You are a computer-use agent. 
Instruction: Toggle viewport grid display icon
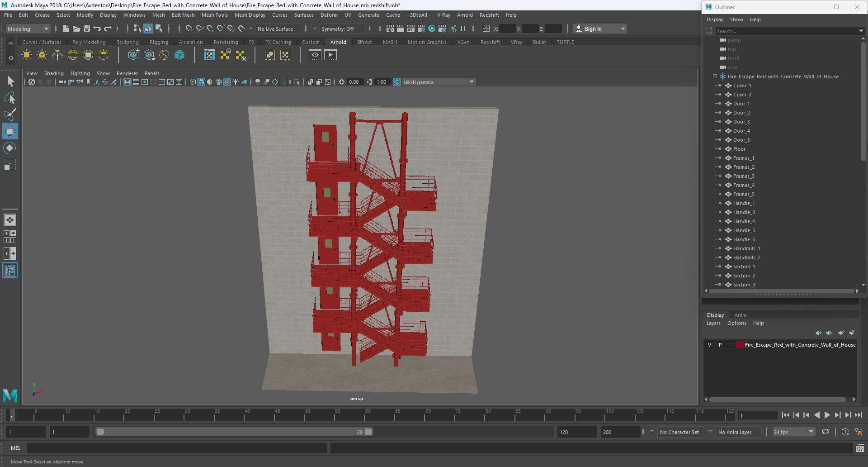tap(127, 82)
